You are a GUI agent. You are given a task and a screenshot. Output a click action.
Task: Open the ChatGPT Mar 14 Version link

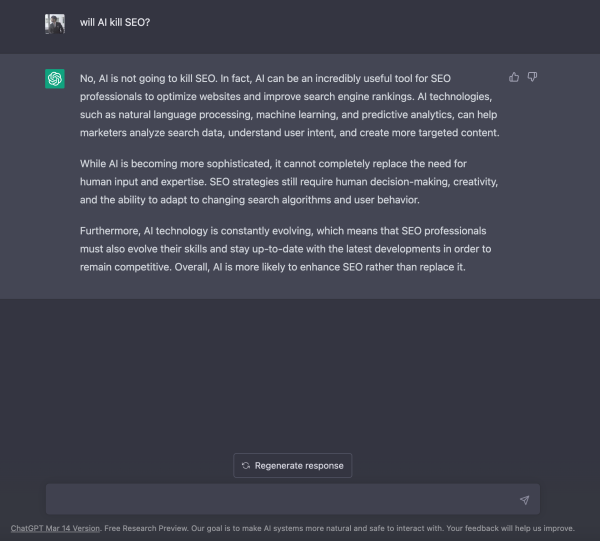coord(55,528)
